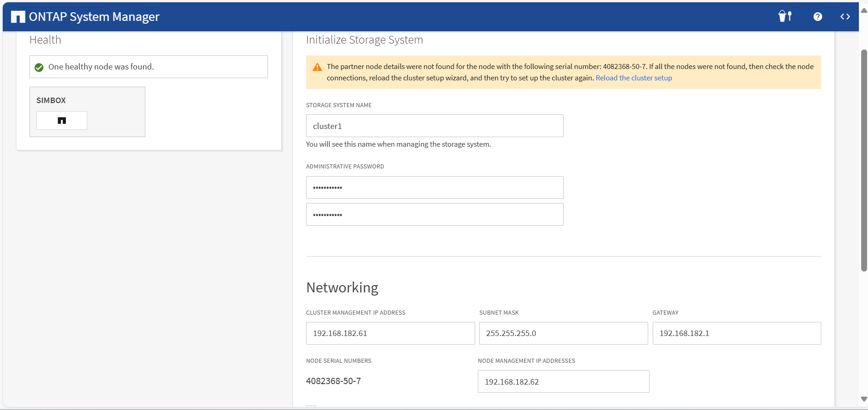
Task: Focus the confirm password field
Action: [435, 214]
